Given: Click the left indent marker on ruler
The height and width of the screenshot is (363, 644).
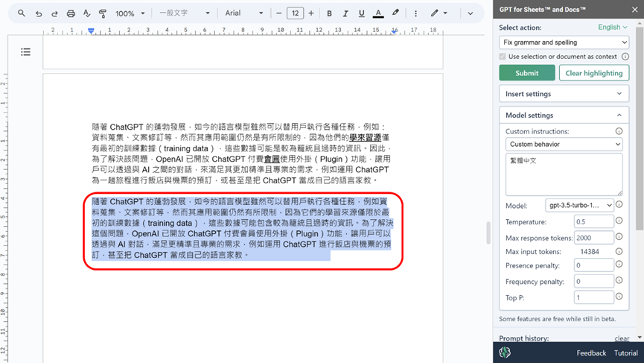Looking at the screenshot, I should tap(91, 31).
